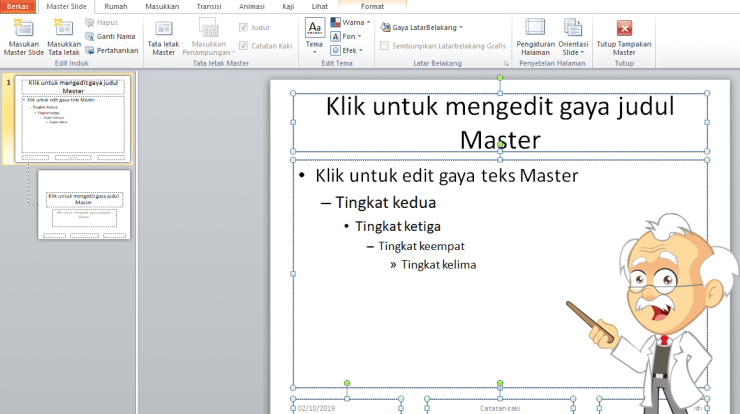740x414 pixels.
Task: Open the Kaji ribbon tab
Action: click(x=288, y=7)
